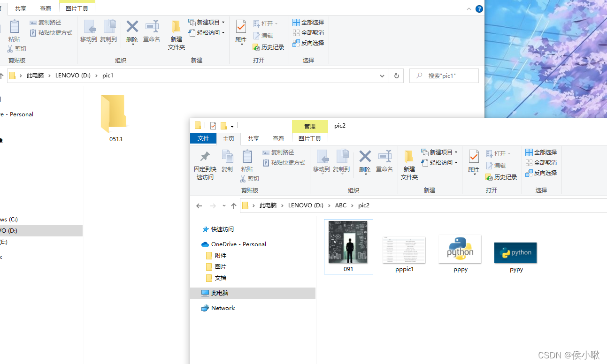Enable 全部选择 to select all items
The width and height of the screenshot is (607, 364).
coord(541,152)
